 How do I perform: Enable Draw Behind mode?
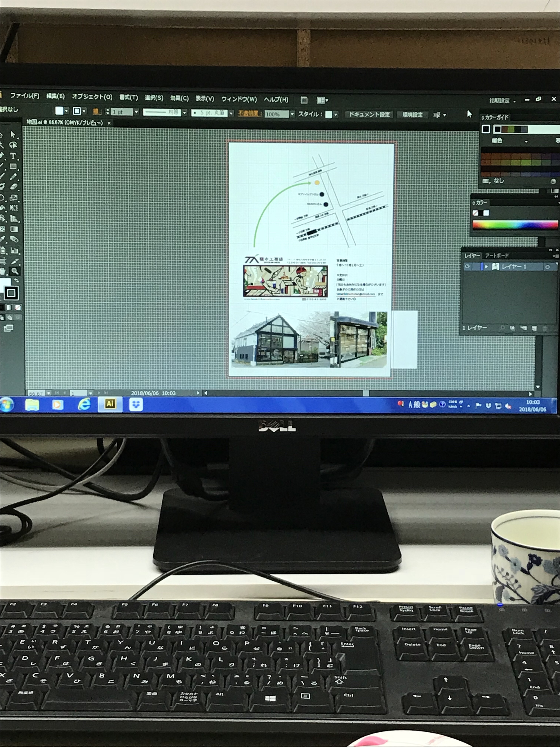click(x=10, y=317)
